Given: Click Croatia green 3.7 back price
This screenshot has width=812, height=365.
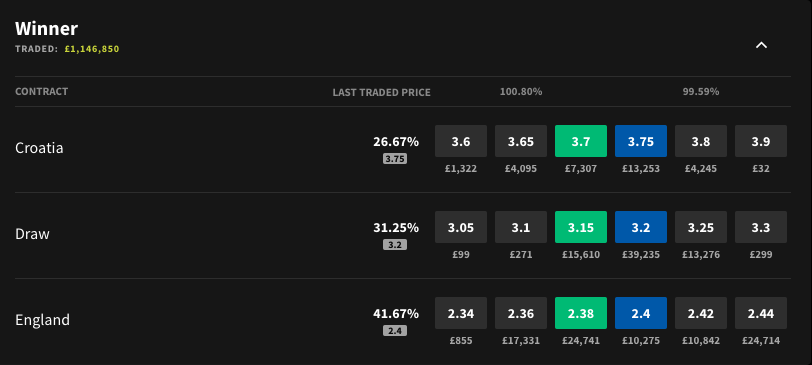Looking at the screenshot, I should (x=581, y=141).
